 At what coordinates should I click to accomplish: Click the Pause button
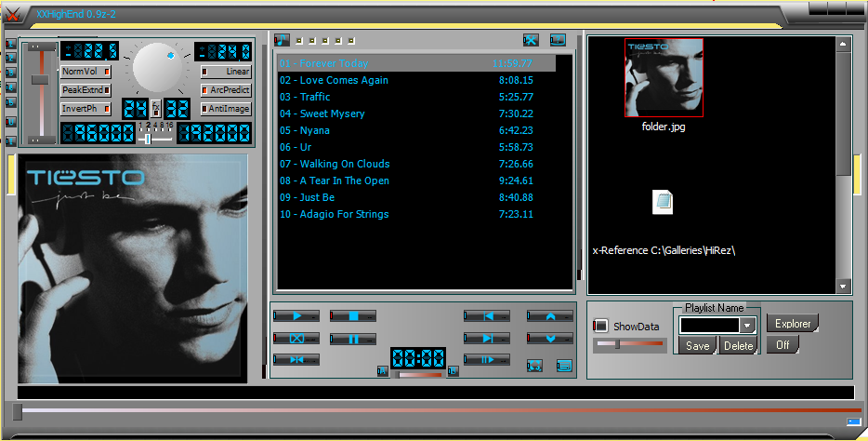tap(353, 339)
